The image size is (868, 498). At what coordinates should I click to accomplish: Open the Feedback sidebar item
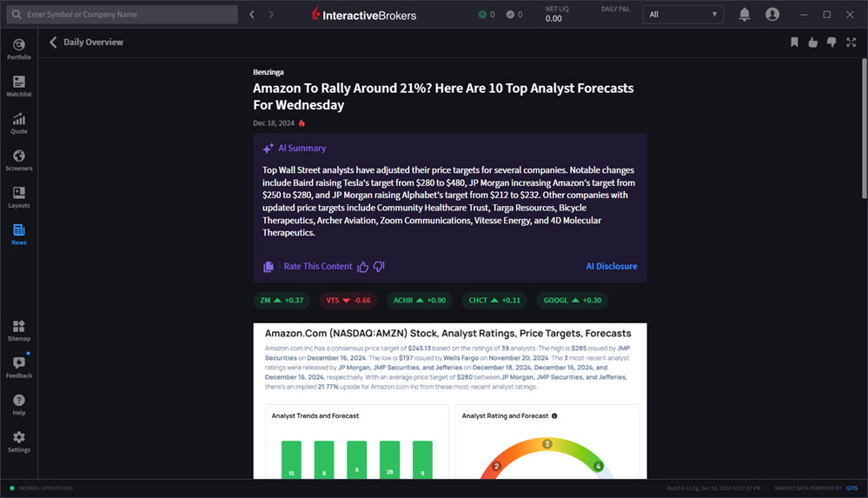19,368
